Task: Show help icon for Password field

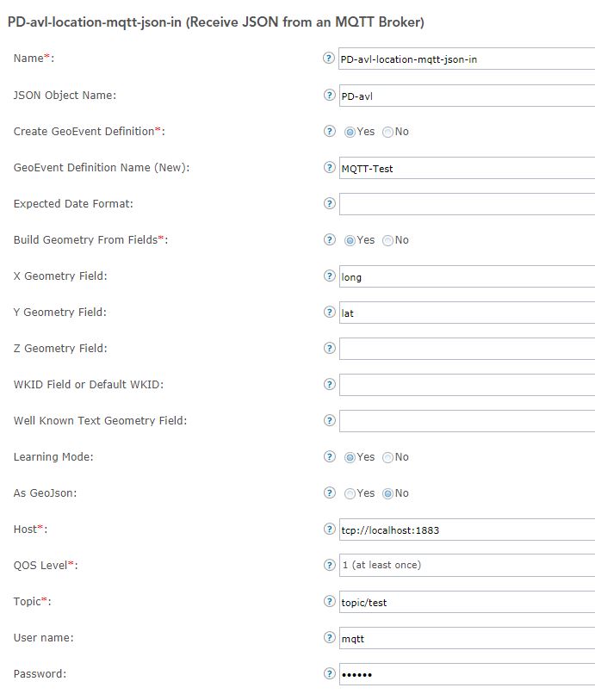Action: (x=329, y=673)
